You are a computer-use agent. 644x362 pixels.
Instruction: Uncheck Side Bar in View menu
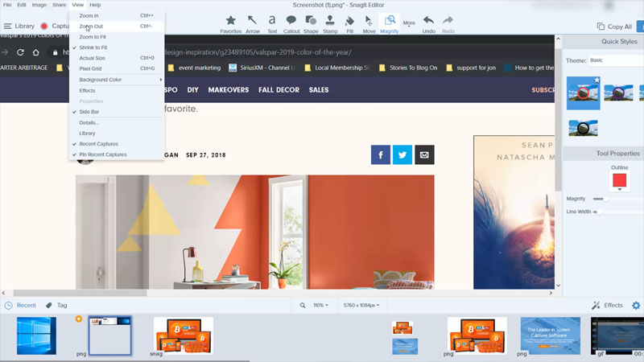[x=89, y=112]
